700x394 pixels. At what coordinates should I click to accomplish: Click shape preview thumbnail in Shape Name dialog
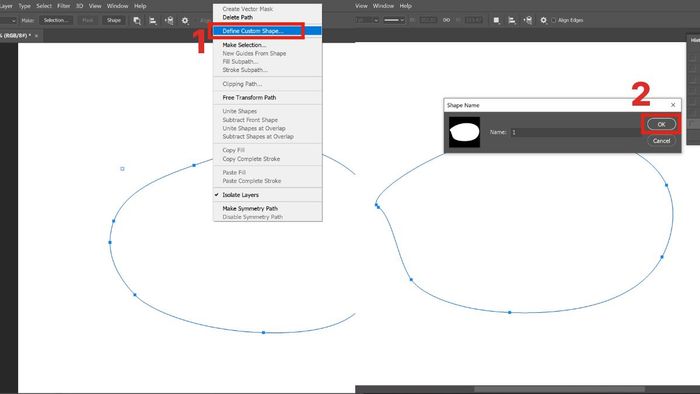[x=464, y=132]
